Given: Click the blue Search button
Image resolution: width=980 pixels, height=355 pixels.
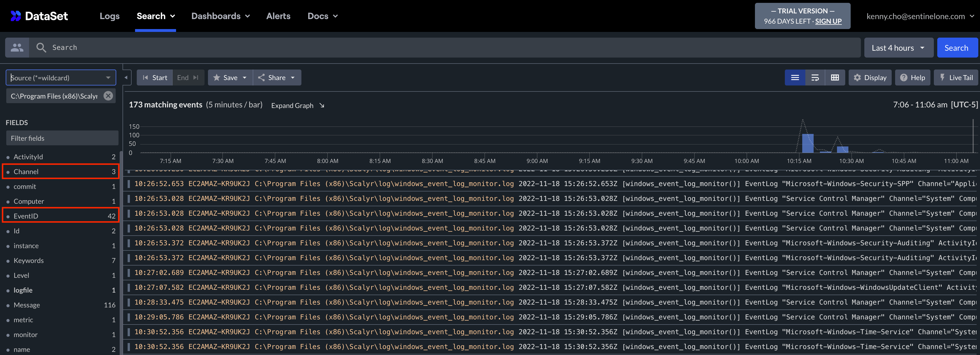Looking at the screenshot, I should [957, 48].
